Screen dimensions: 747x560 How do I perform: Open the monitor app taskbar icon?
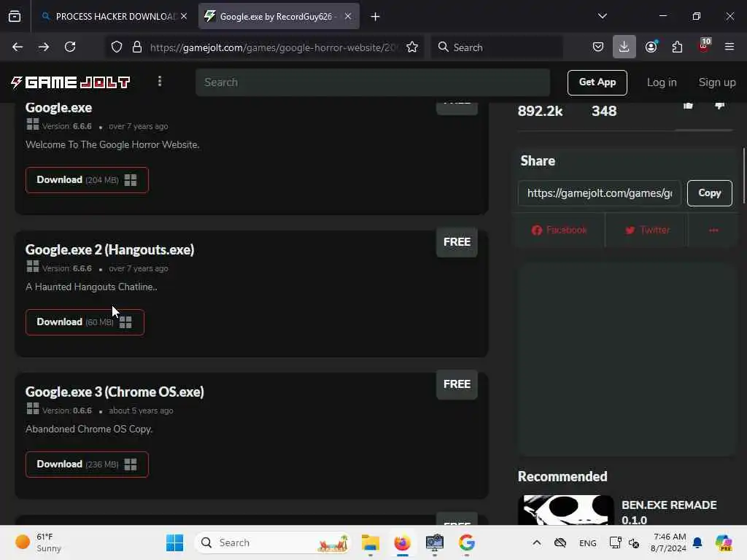click(435, 542)
